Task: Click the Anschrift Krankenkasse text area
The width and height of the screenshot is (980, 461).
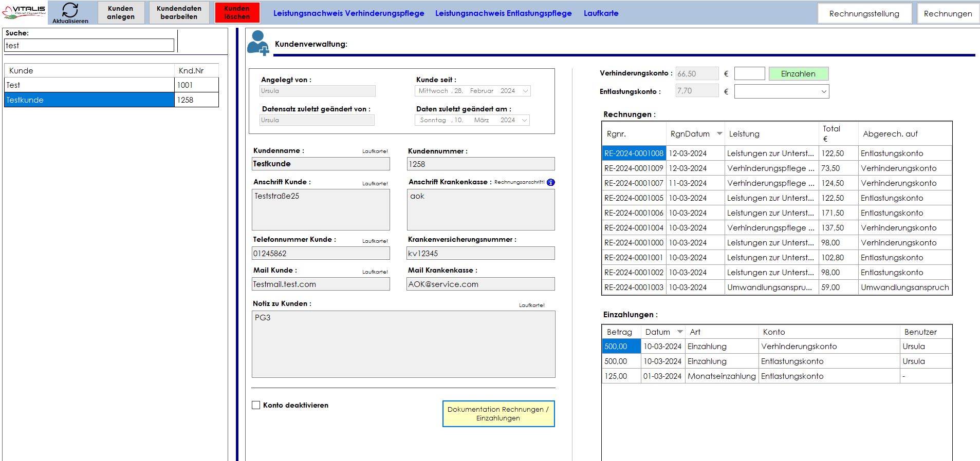Action: click(480, 209)
